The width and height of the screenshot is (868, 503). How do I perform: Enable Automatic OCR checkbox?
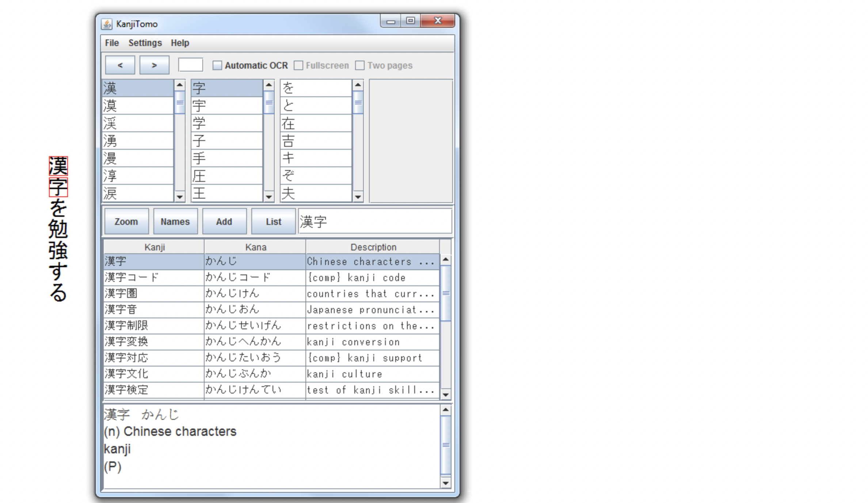(217, 65)
